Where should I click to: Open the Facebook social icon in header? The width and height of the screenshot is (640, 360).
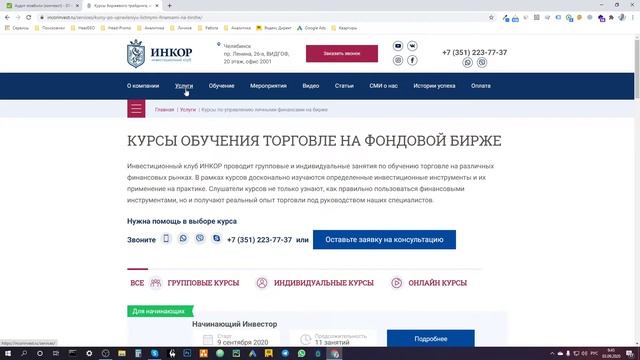(412, 60)
